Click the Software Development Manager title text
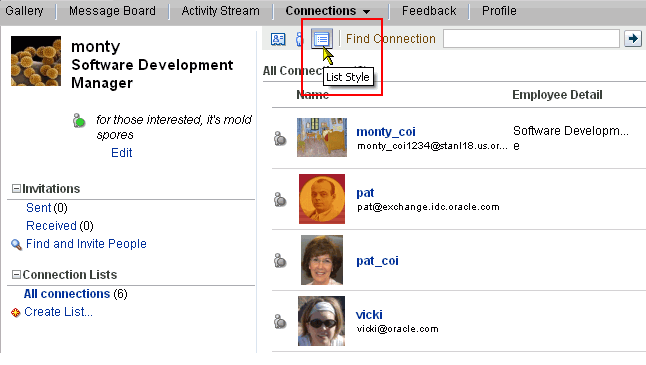 point(152,74)
